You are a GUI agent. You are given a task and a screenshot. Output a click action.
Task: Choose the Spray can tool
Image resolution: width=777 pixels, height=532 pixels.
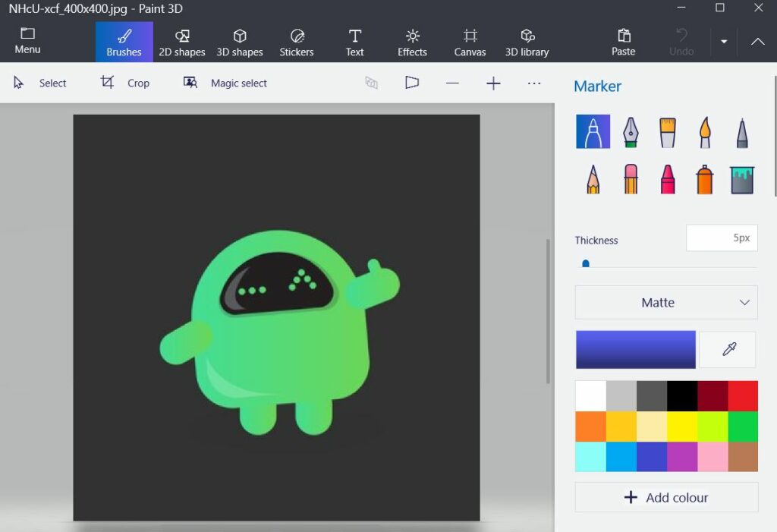pos(704,179)
